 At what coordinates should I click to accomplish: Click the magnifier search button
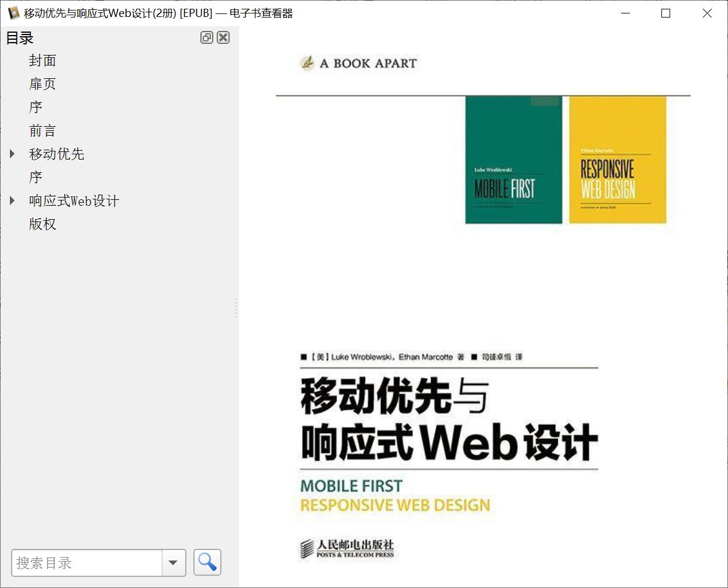pos(207,562)
